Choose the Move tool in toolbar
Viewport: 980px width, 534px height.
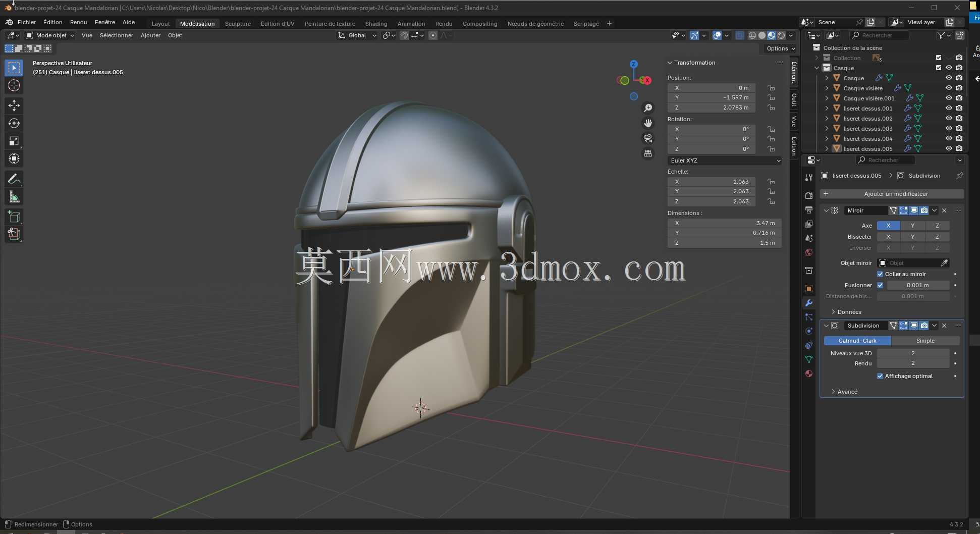[x=14, y=105]
